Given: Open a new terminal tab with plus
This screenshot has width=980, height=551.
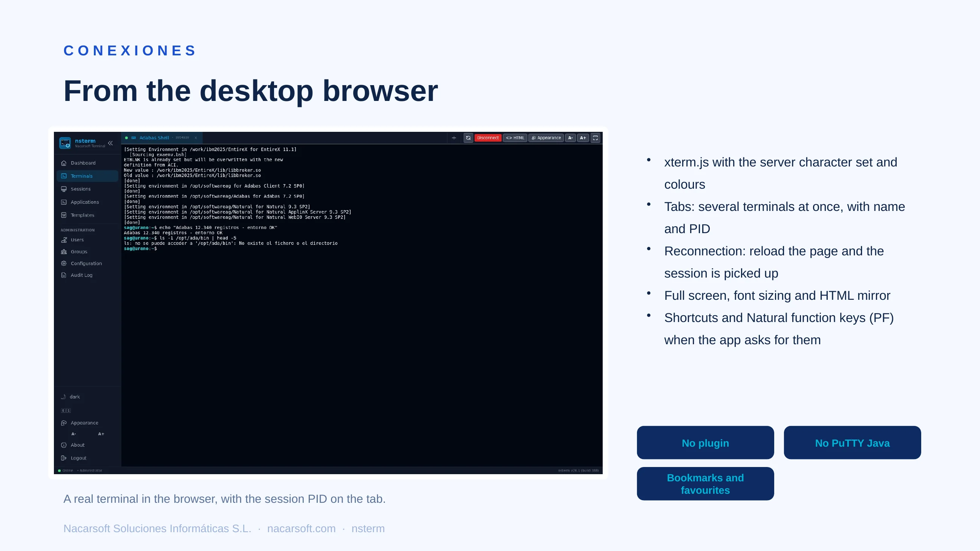Looking at the screenshot, I should click(454, 138).
